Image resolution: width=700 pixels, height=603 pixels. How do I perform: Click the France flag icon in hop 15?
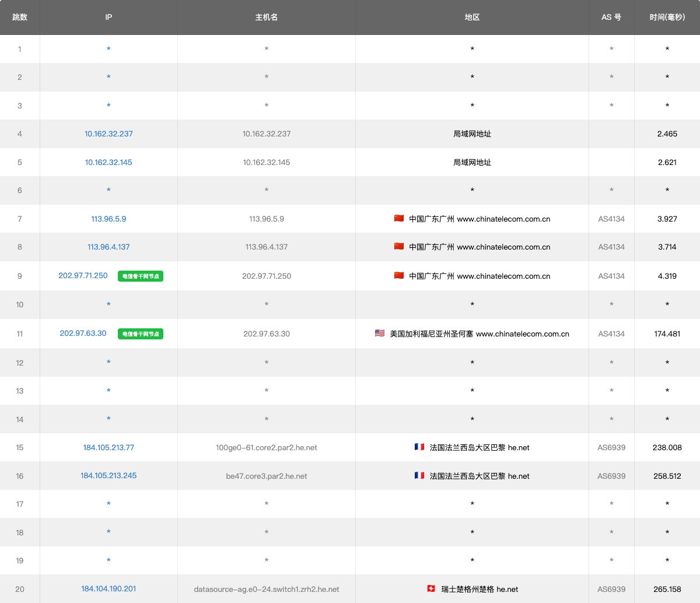coord(419,447)
